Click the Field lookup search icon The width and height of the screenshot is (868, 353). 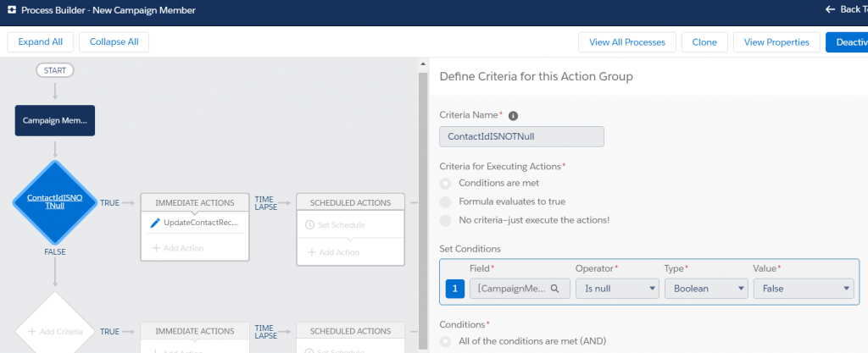pyautogui.click(x=554, y=289)
